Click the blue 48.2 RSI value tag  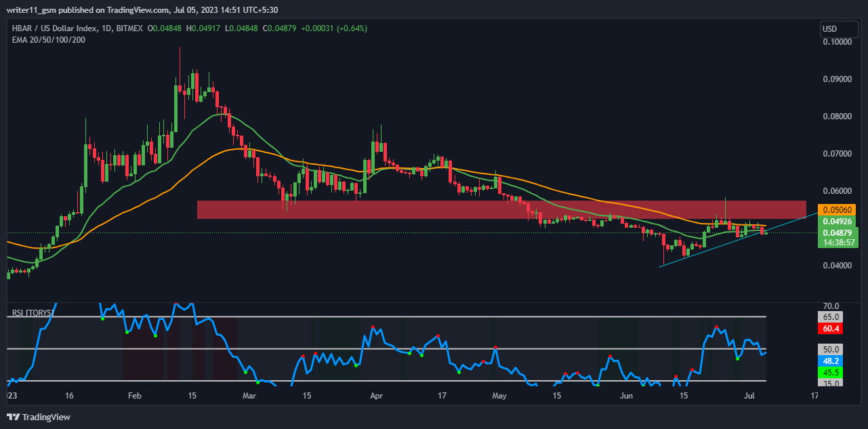click(831, 362)
